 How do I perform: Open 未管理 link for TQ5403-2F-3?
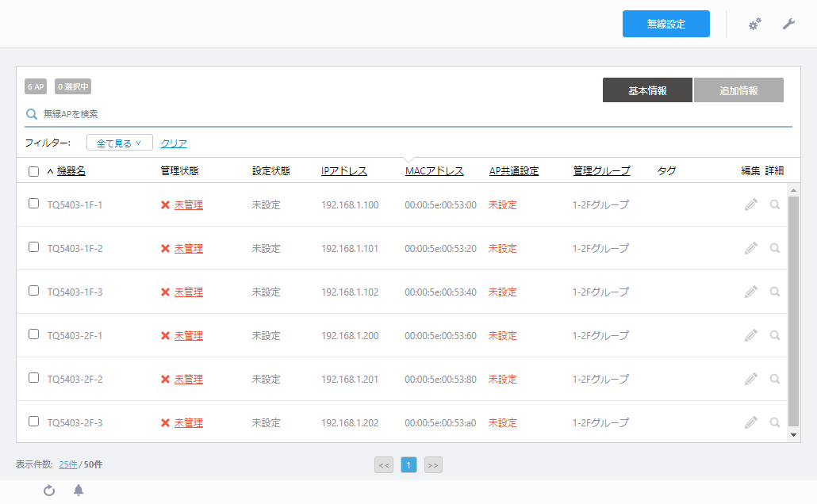tap(188, 423)
